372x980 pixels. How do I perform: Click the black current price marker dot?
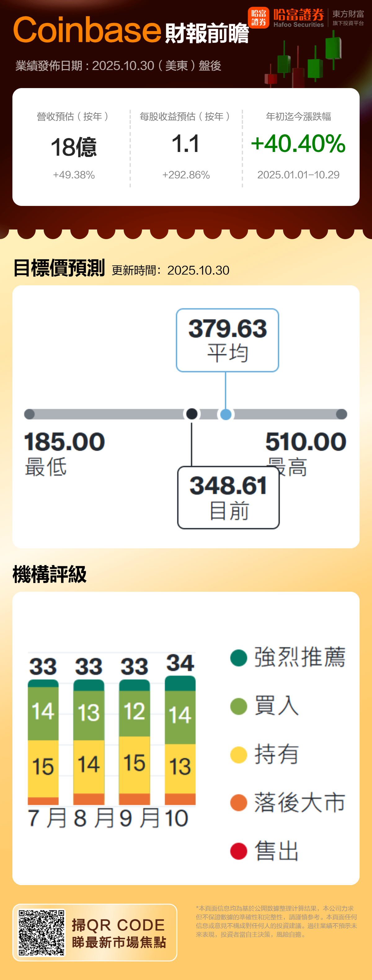pos(192,414)
